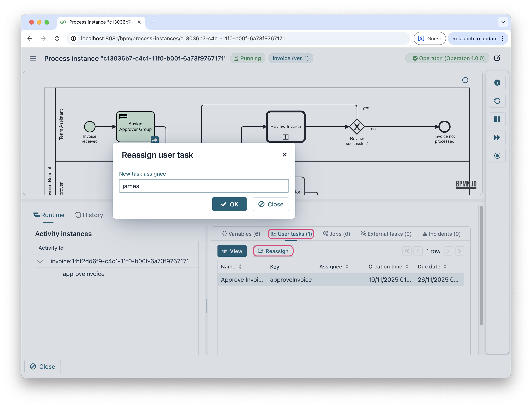The height and width of the screenshot is (406, 532).
Task: Suspend the process instance via pause icon
Action: coord(497,119)
